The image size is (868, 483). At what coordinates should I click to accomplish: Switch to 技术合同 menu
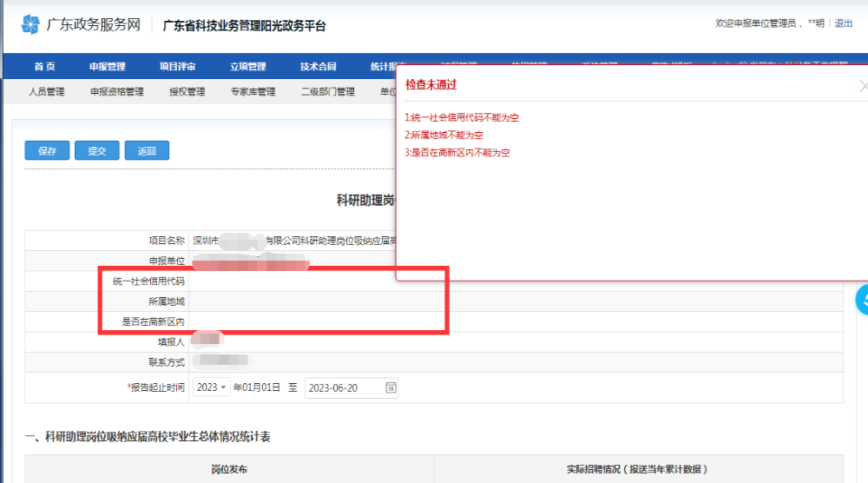tap(318, 67)
